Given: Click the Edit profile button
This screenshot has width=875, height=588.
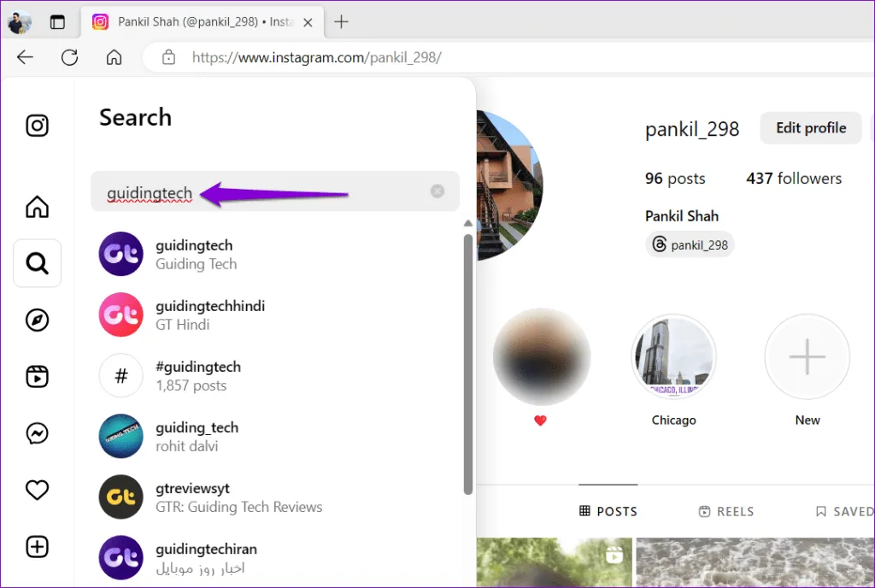Looking at the screenshot, I should point(810,128).
